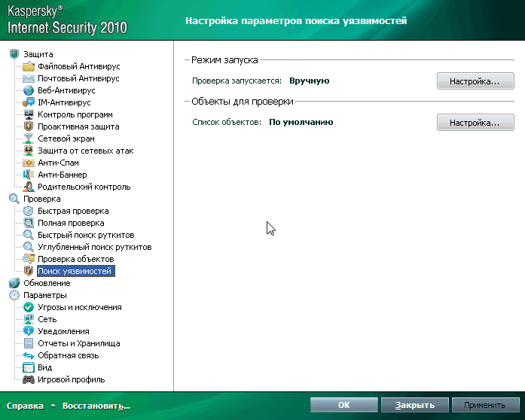This screenshot has width=525, height=420.
Task: Click the magnifier icon for Быстрый поиск руткитов
Action: (x=29, y=235)
